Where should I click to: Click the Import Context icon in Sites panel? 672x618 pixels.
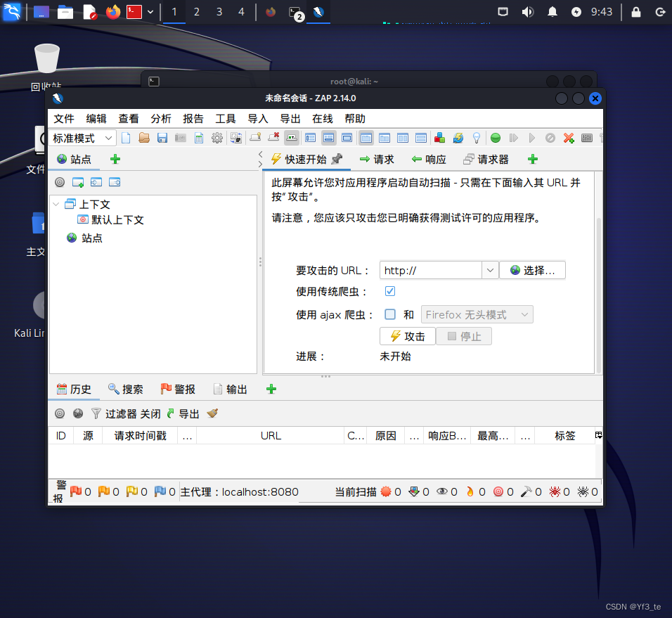click(96, 183)
